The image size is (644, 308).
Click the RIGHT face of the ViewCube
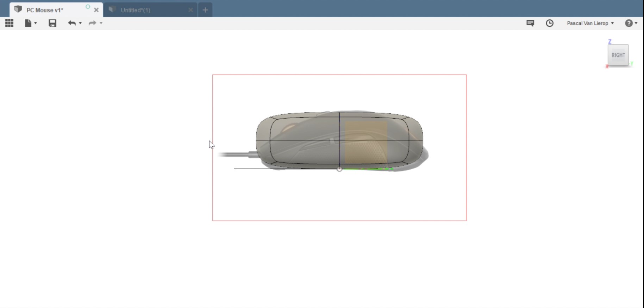pyautogui.click(x=618, y=55)
